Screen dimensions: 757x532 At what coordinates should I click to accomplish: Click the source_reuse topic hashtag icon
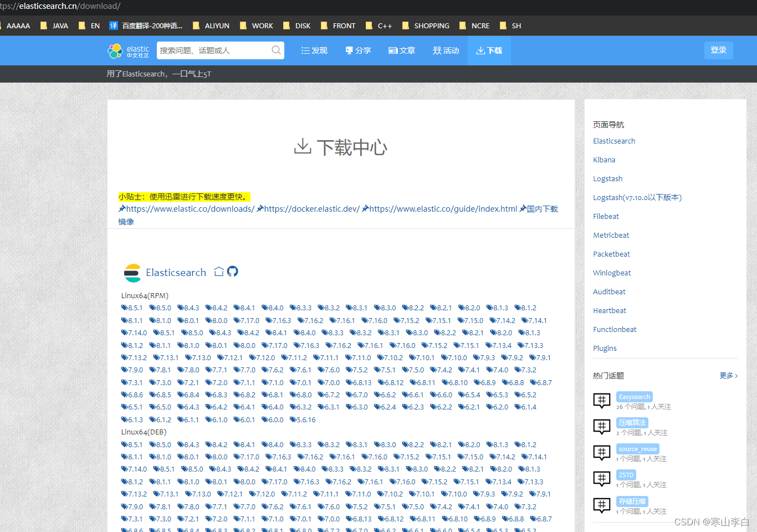pyautogui.click(x=602, y=453)
